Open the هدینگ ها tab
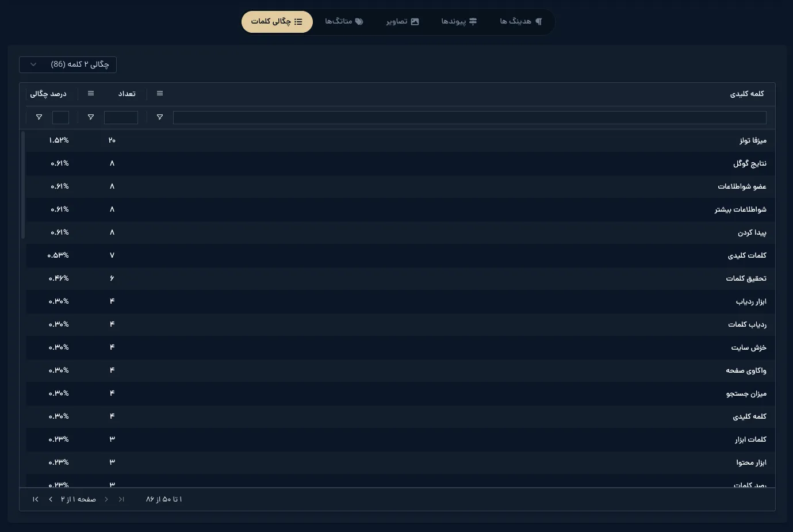 520,22
